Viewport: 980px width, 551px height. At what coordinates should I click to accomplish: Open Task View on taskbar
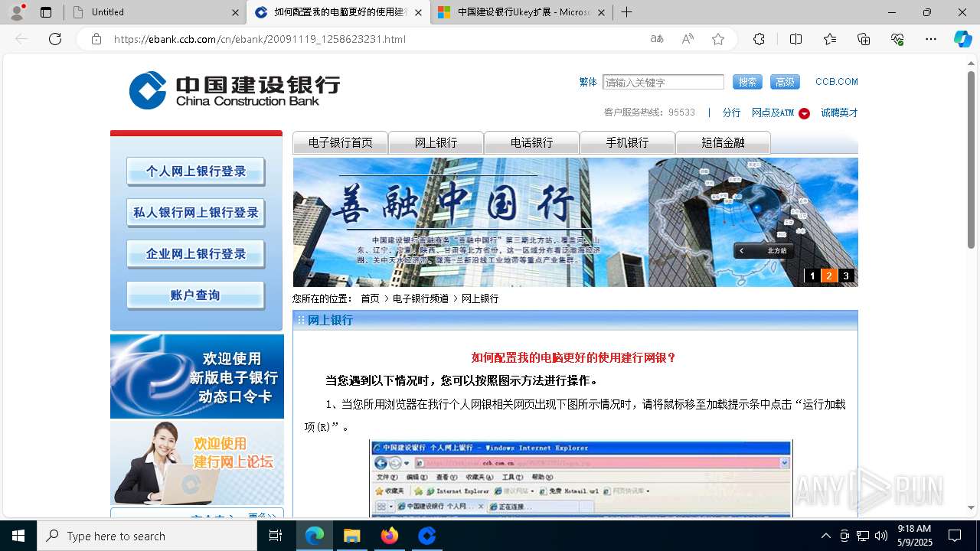[x=276, y=536]
